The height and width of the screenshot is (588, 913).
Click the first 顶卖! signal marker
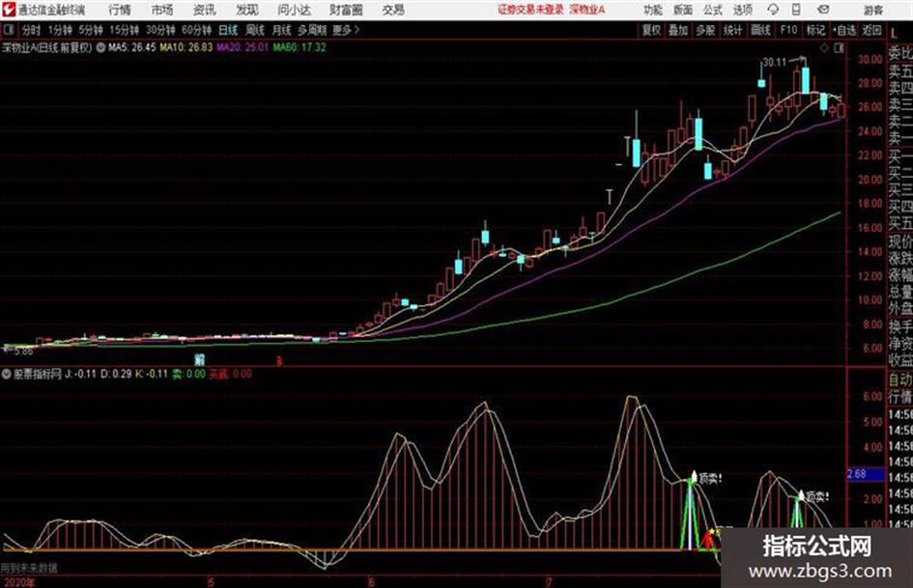click(710, 479)
